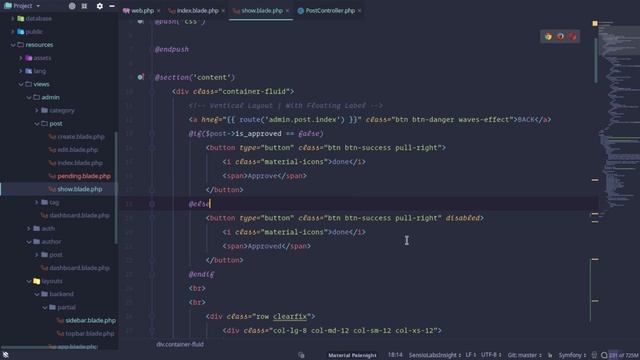The height and width of the screenshot is (360, 640).
Task: Select the database folder icon
Action: tap(20, 19)
